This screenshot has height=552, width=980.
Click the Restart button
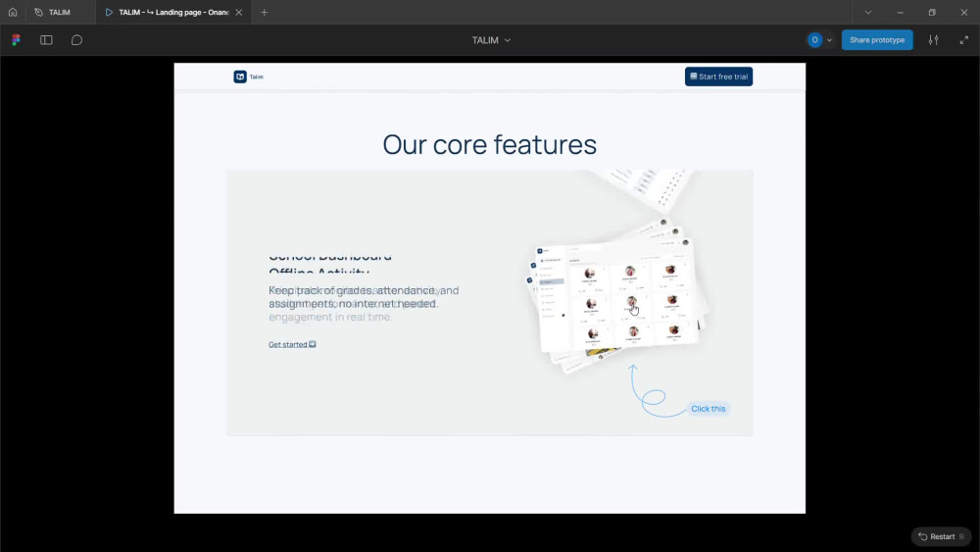tap(941, 536)
